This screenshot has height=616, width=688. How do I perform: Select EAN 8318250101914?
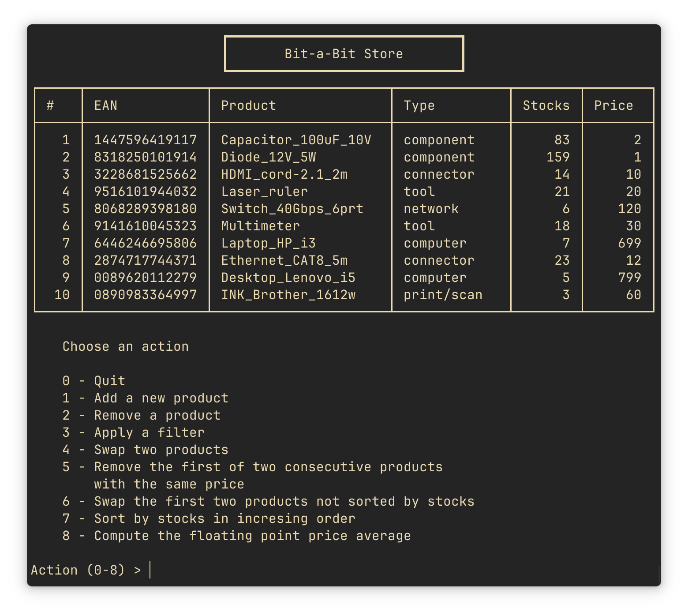click(x=146, y=157)
